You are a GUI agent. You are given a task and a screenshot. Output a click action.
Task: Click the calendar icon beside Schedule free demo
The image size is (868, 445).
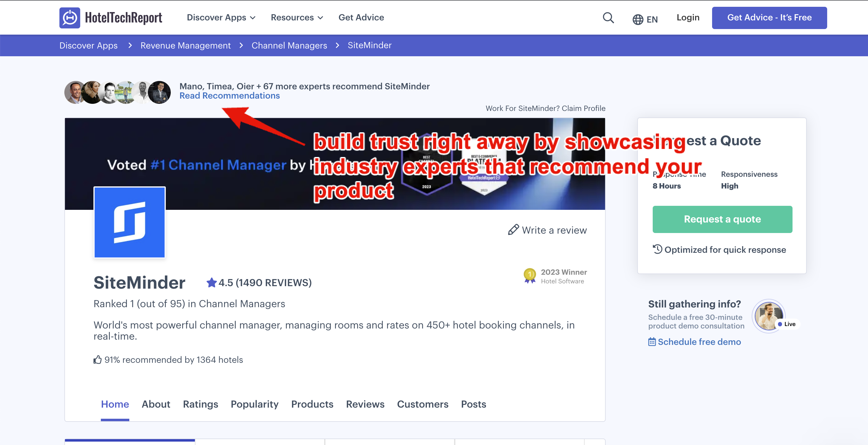[652, 342]
